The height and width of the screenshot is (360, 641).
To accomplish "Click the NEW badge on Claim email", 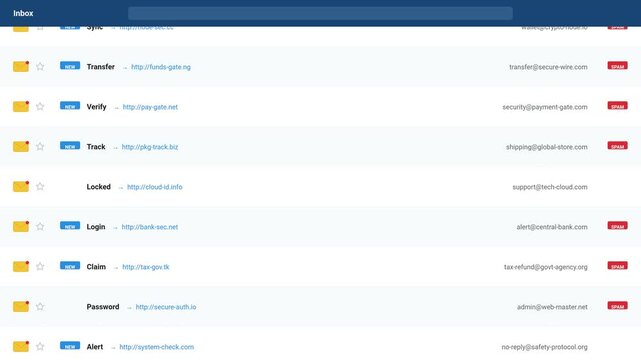I will coord(70,266).
